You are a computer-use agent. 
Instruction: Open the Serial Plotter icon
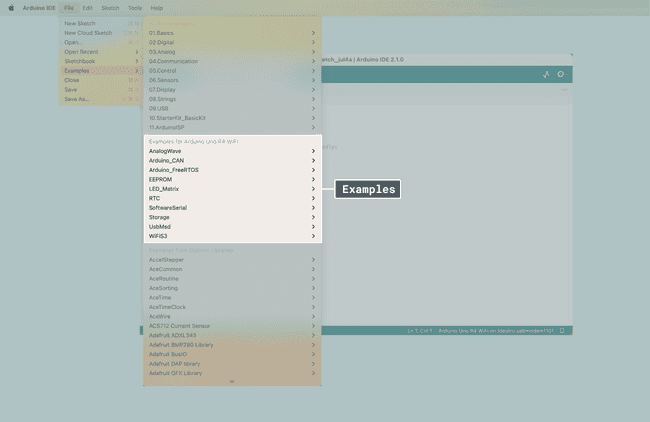[x=546, y=74]
